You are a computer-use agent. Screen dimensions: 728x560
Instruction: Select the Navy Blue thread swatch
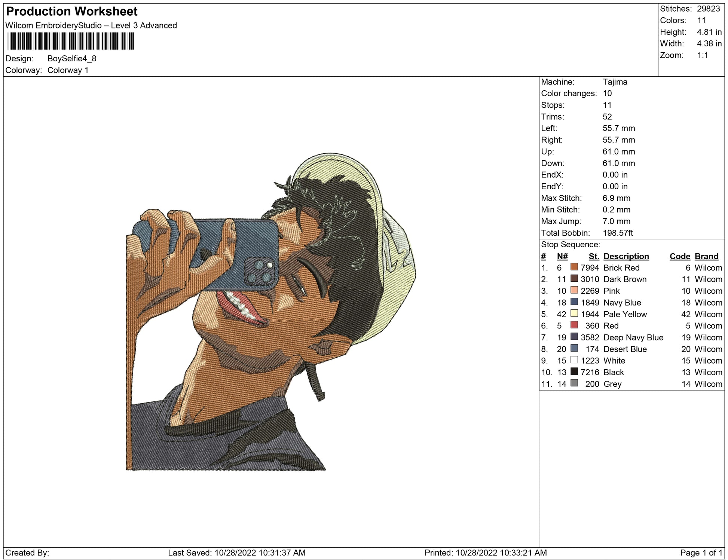(x=574, y=302)
